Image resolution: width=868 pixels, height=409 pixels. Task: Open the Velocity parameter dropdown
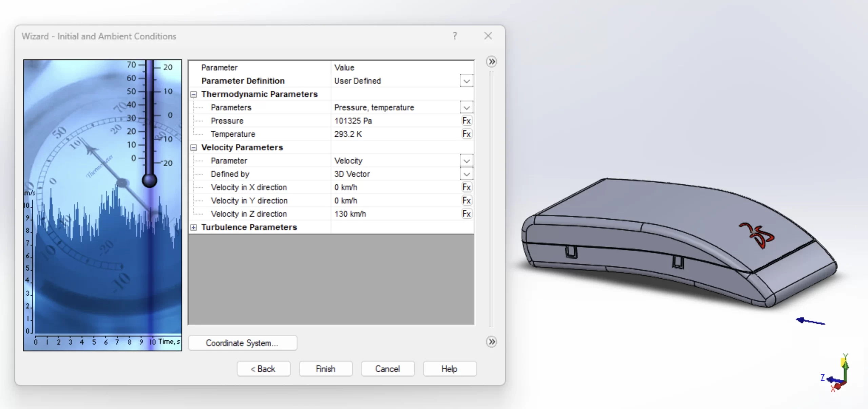tap(466, 161)
